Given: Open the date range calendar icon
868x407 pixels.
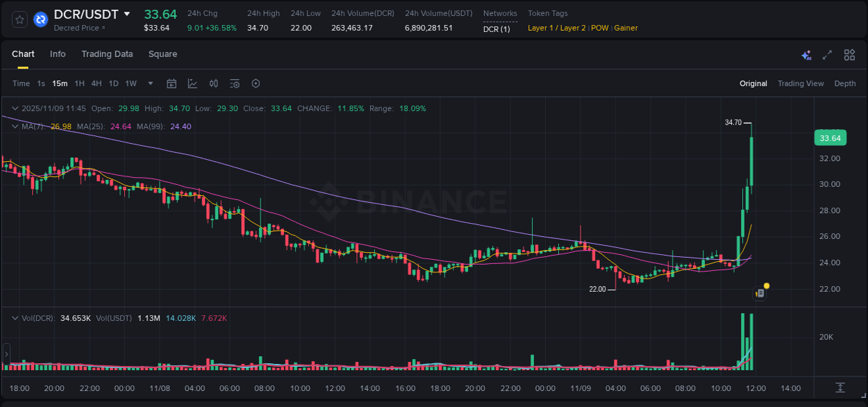Looking at the screenshot, I should click(172, 83).
